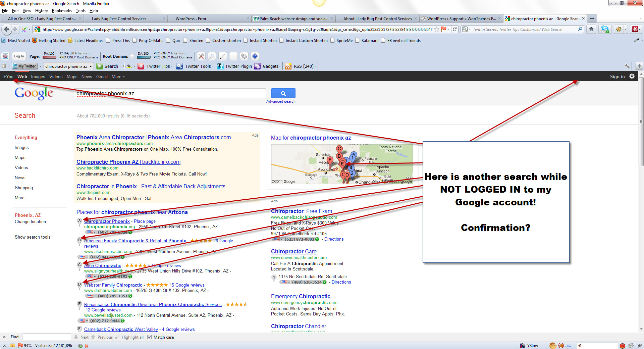The image size is (644, 349).
Task: Click the map thumbnail for chiropractor phoenix az
Action: (342, 164)
